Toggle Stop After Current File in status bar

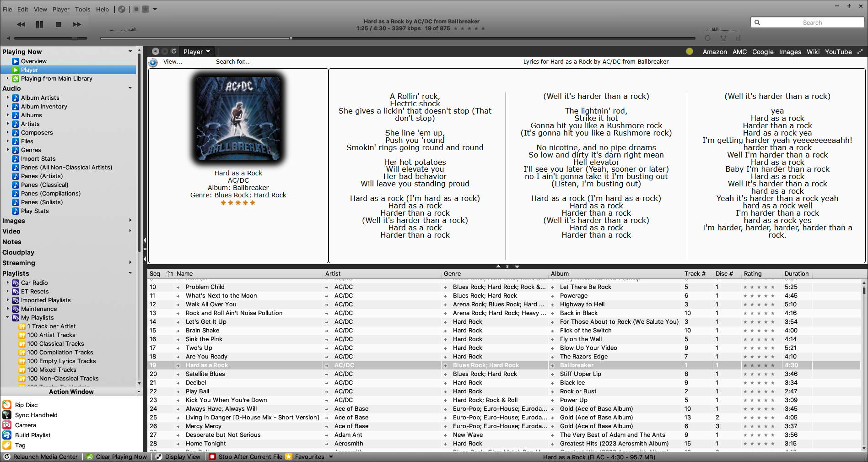click(x=246, y=457)
